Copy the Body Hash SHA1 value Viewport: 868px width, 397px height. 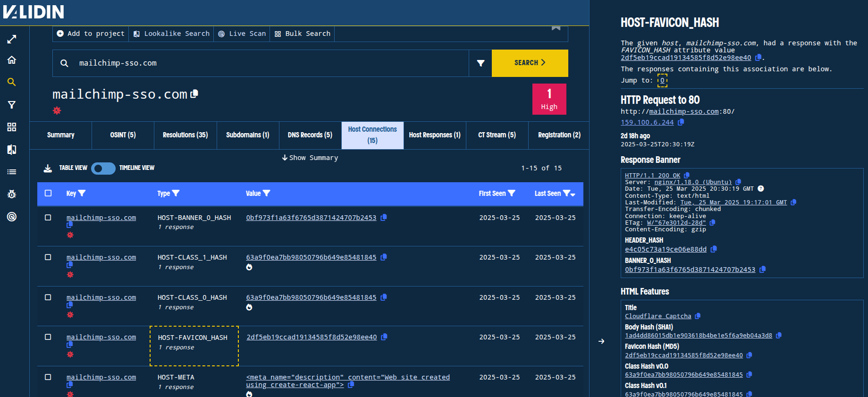pyautogui.click(x=779, y=336)
